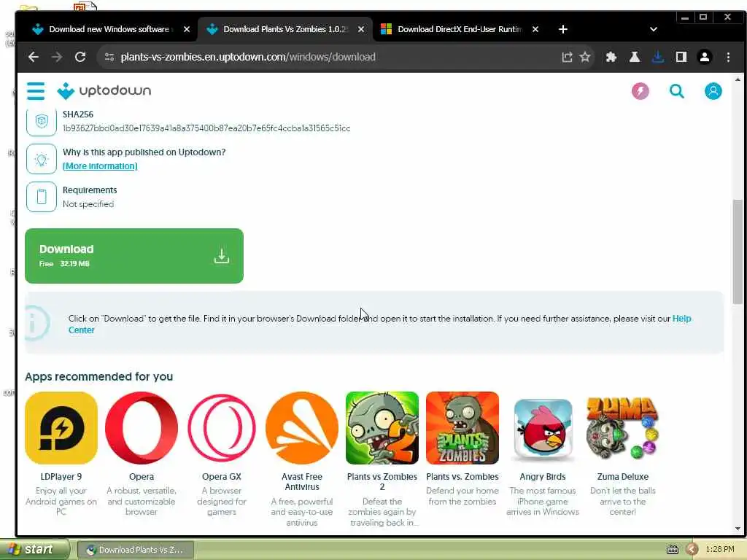This screenshot has width=747, height=560.
Task: Switch to Download new Windows software tab
Action: [109, 29]
